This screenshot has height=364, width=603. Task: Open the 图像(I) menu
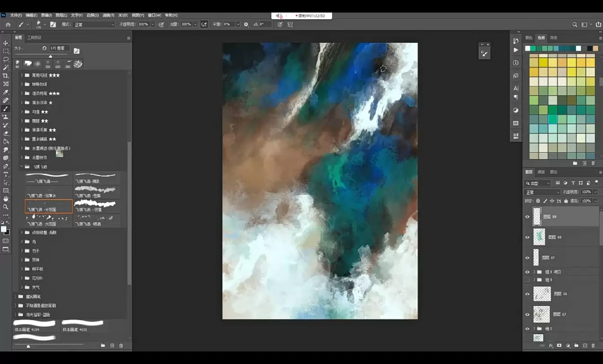(46, 15)
